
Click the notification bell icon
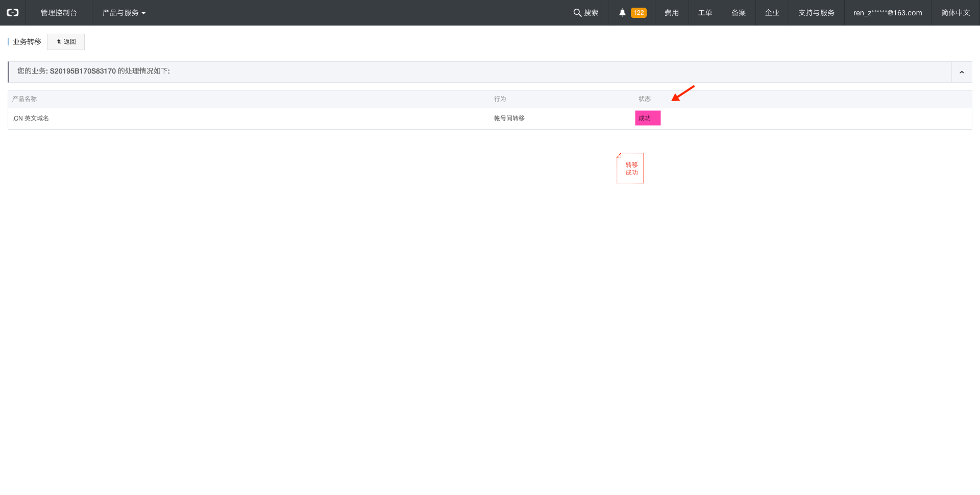tap(622, 13)
